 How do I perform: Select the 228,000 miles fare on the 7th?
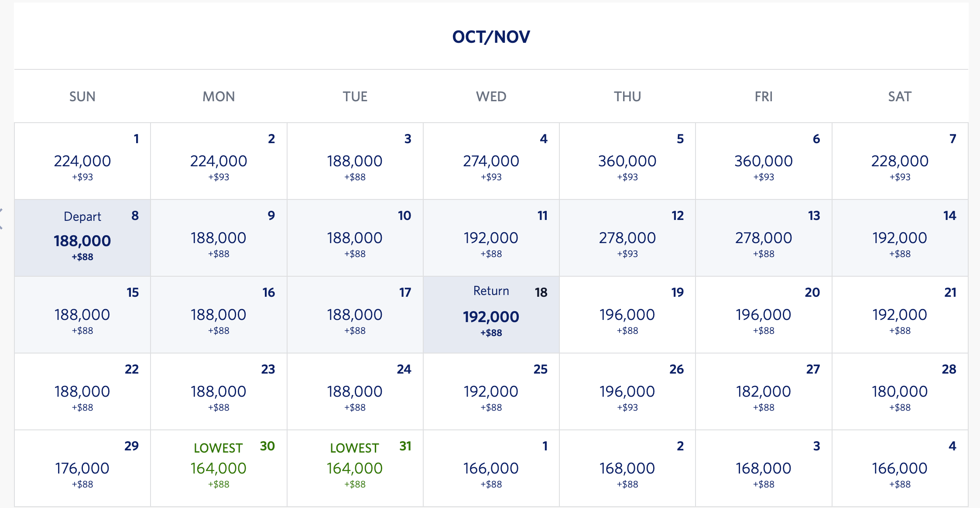tap(900, 161)
